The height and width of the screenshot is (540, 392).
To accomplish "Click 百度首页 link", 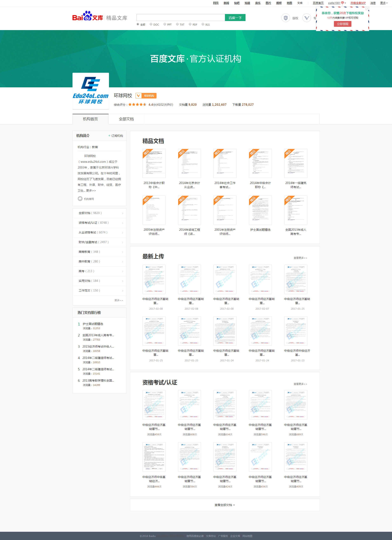I will [x=318, y=3].
